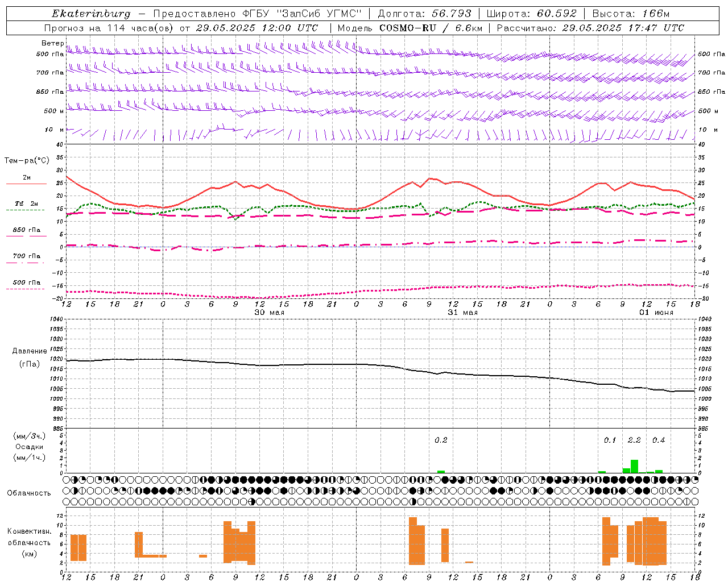Viewport: 728px width, 582px height.
Task: Click the (гПа) pressure unit label
Action: point(30,364)
